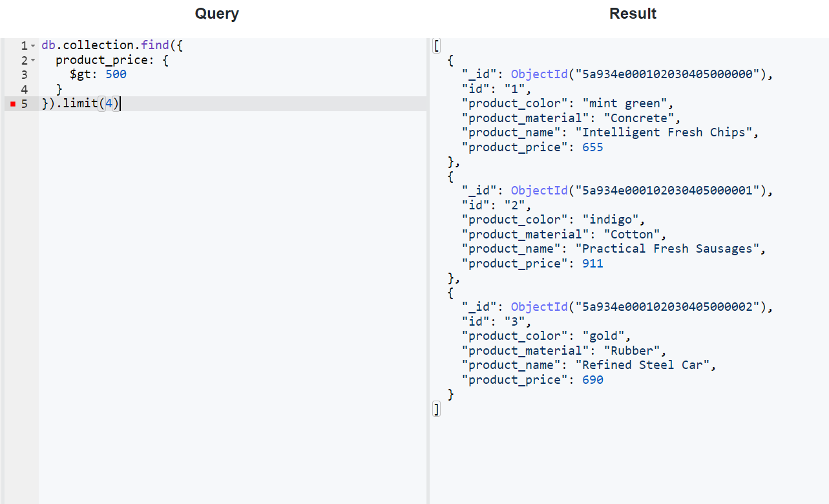Select the Query panel title

216,13
